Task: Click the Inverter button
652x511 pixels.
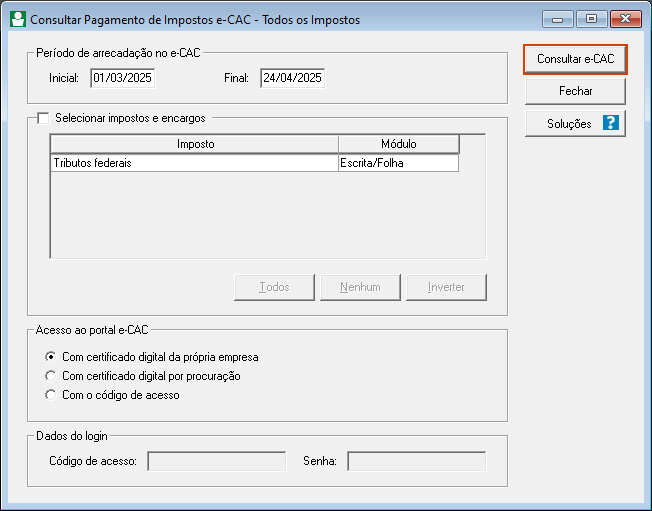Action: point(446,287)
